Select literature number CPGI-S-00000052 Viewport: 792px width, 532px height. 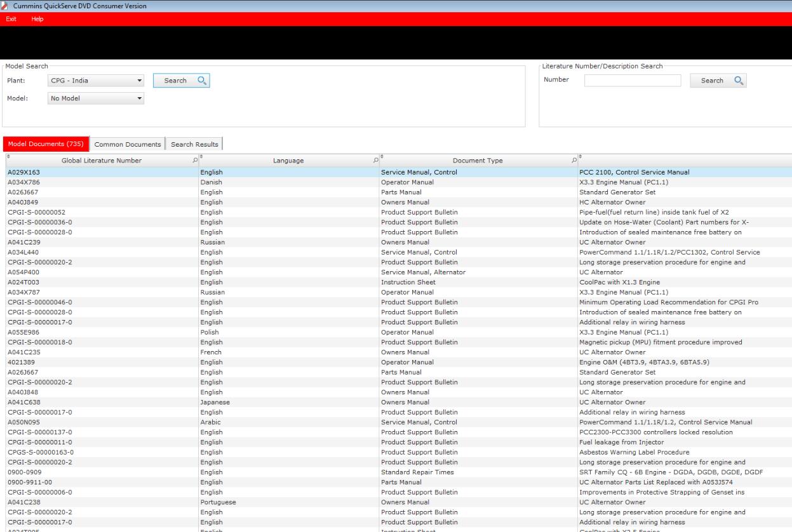[36, 213]
